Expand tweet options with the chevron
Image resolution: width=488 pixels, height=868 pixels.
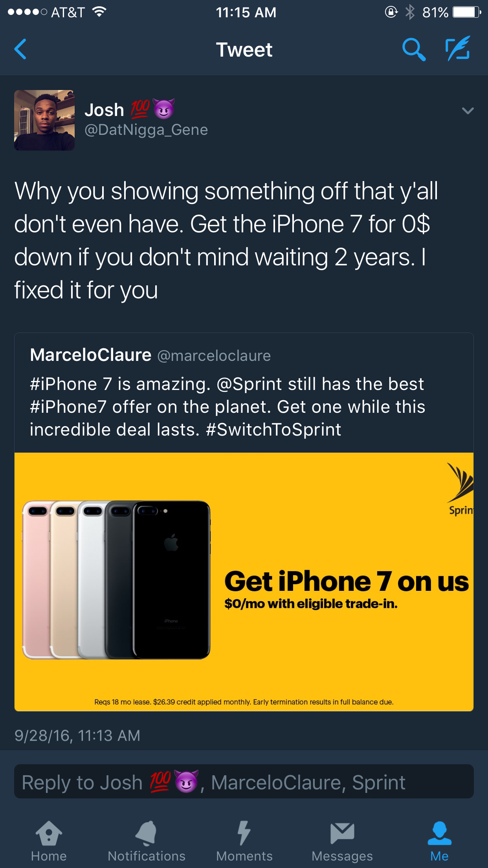coord(468,111)
